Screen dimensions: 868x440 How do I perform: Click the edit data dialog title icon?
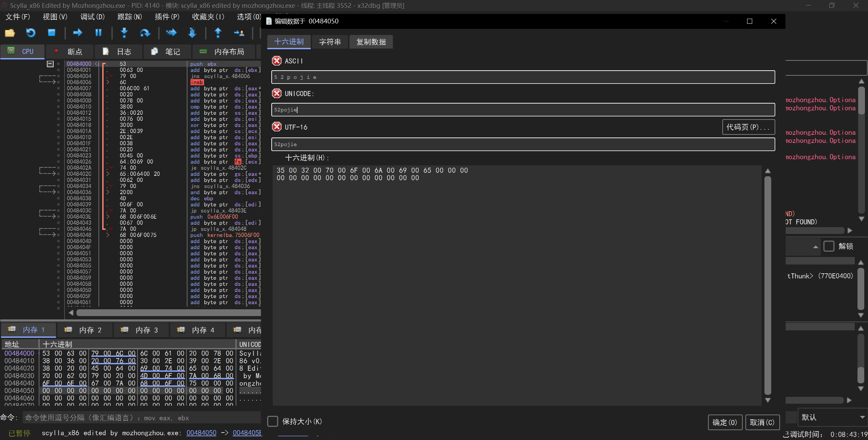coord(269,21)
